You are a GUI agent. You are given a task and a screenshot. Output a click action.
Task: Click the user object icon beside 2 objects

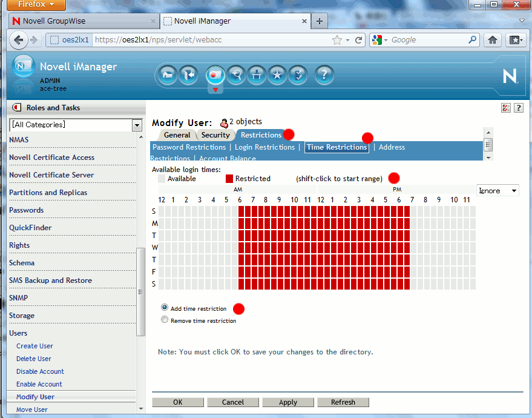224,122
